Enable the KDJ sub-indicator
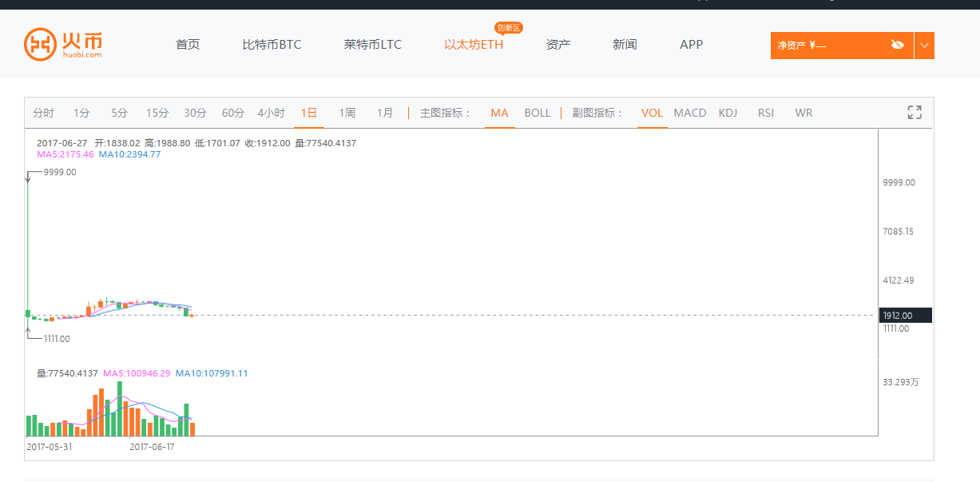Image resolution: width=980 pixels, height=482 pixels. (728, 113)
